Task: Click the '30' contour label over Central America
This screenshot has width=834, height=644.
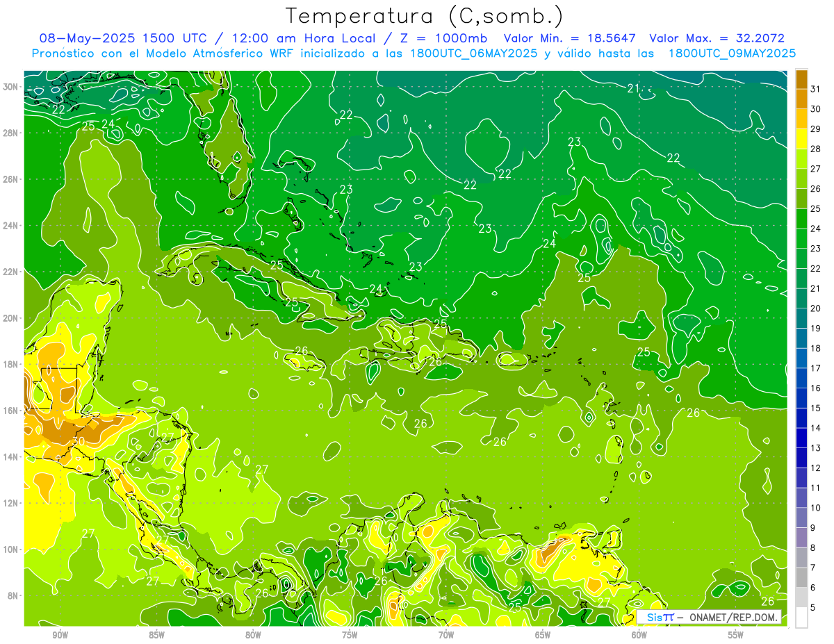Action: tap(79, 441)
